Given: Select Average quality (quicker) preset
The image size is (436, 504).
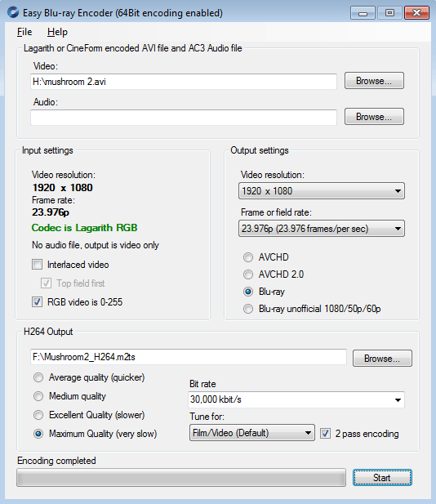Looking at the screenshot, I should coord(38,377).
